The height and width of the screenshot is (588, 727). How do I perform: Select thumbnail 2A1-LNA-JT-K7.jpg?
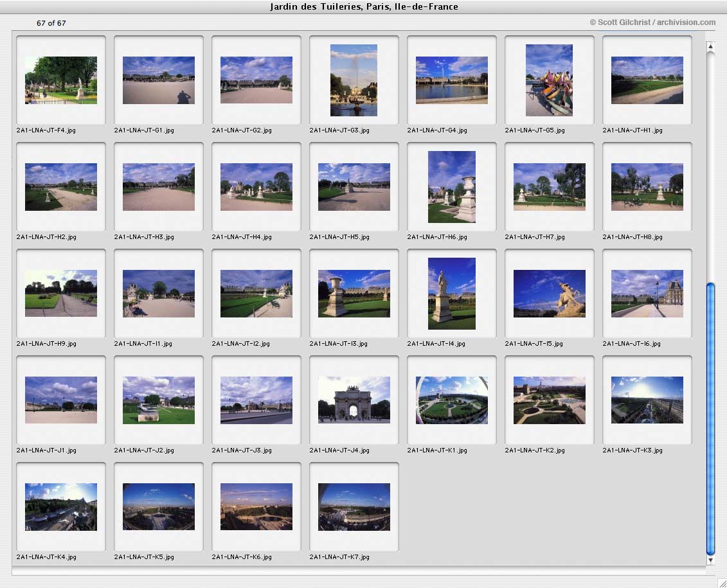354,507
